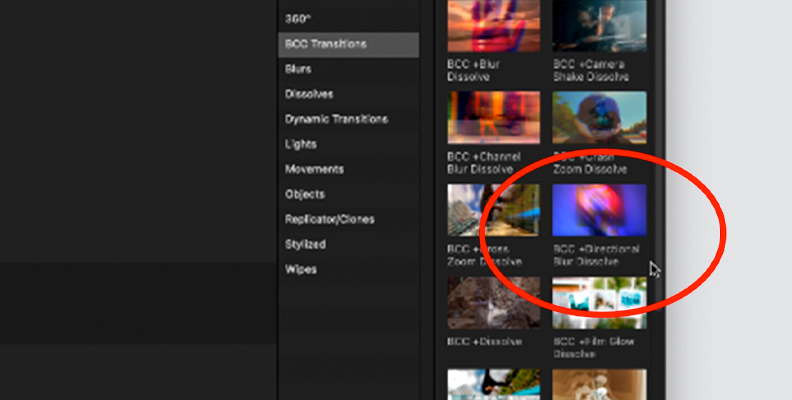The height and width of the screenshot is (400, 792).
Task: Select BCC +Film Glow Dissolve thumbnail
Action: (x=600, y=303)
